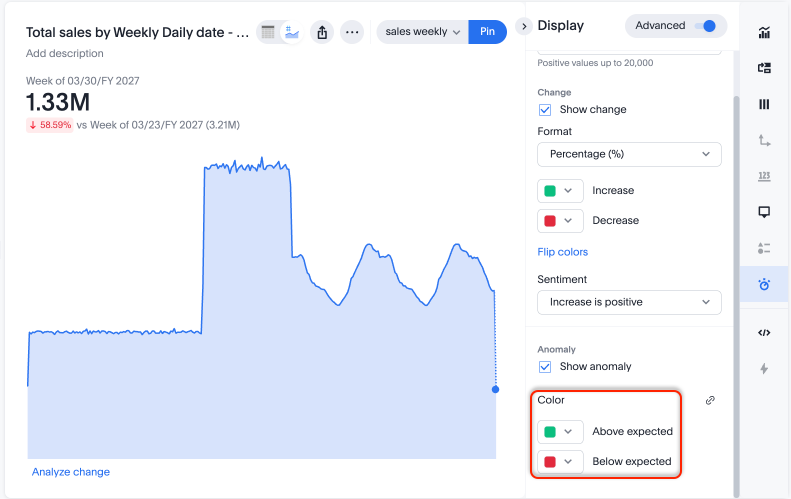The height and width of the screenshot is (499, 791).
Task: Expand the Increase is positive sentiment dropdown
Action: coord(629,302)
